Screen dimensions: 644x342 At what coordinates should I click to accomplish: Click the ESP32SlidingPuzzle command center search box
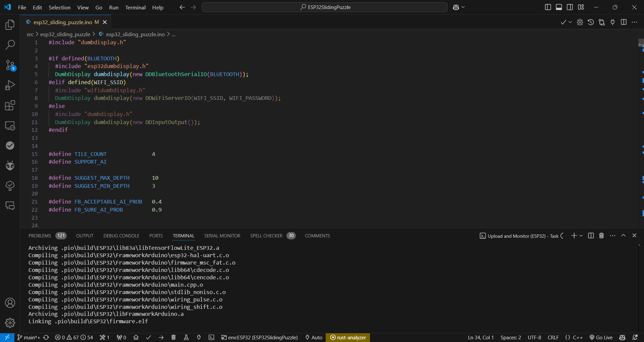point(325,7)
